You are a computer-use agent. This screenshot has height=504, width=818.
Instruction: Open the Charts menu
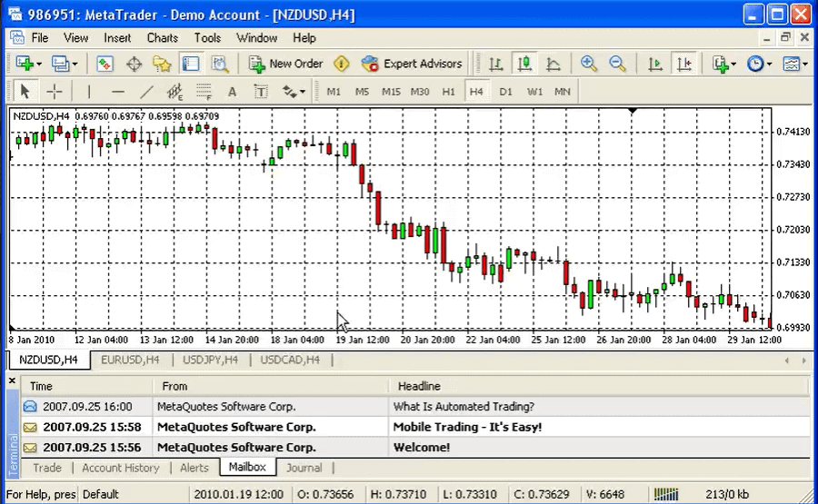(163, 37)
